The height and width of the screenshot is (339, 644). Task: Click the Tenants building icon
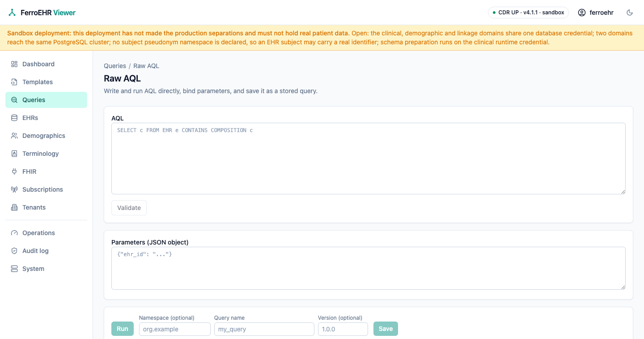(x=14, y=207)
